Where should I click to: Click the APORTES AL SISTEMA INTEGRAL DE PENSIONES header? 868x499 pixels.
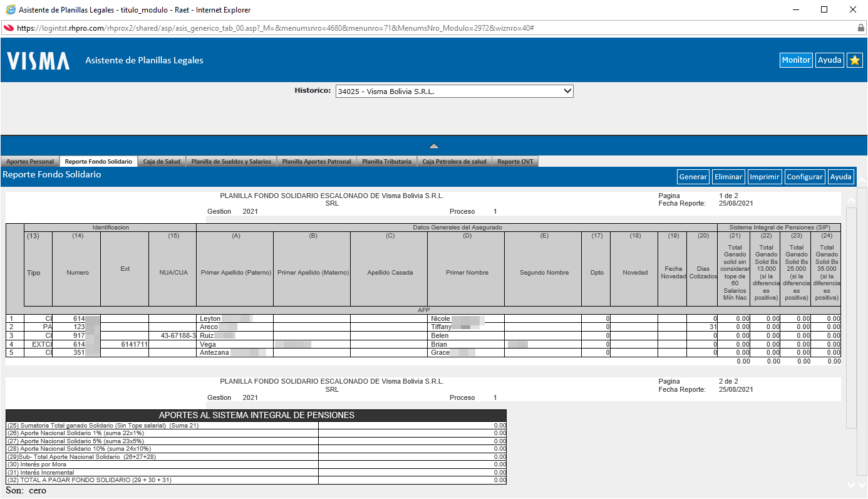click(x=256, y=415)
